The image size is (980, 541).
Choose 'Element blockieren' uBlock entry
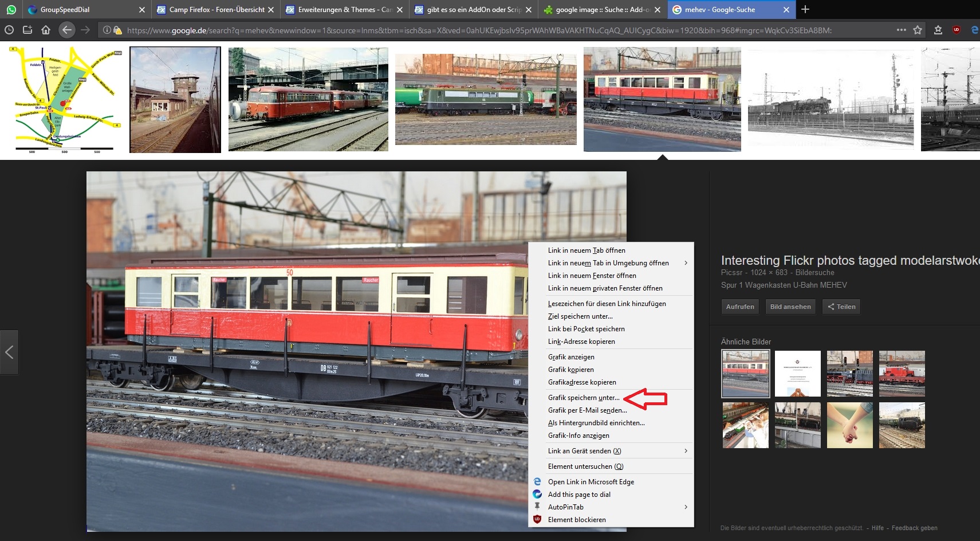click(x=611, y=520)
